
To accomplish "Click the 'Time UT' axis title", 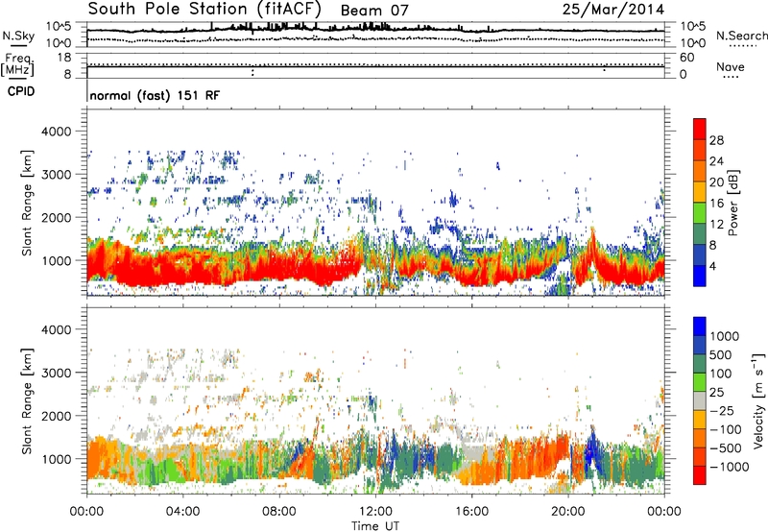I will (x=375, y=525).
